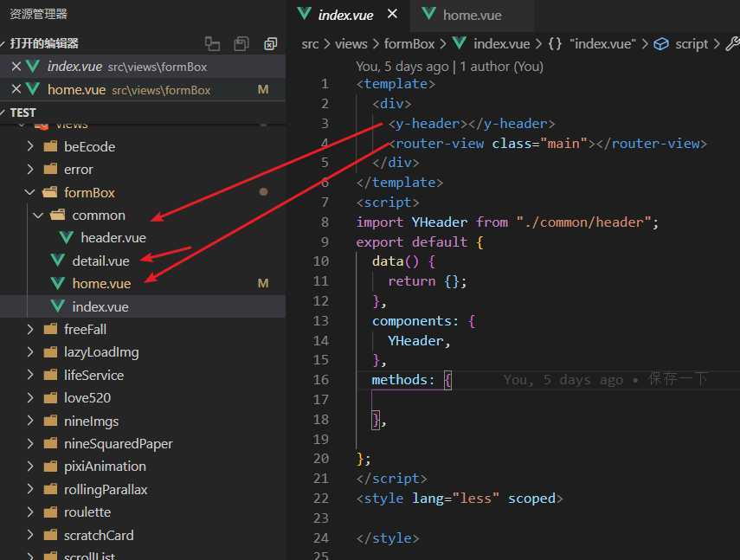Click the wrench symbol icon in breadcrumb
Image resolution: width=740 pixels, height=560 pixels.
732,44
